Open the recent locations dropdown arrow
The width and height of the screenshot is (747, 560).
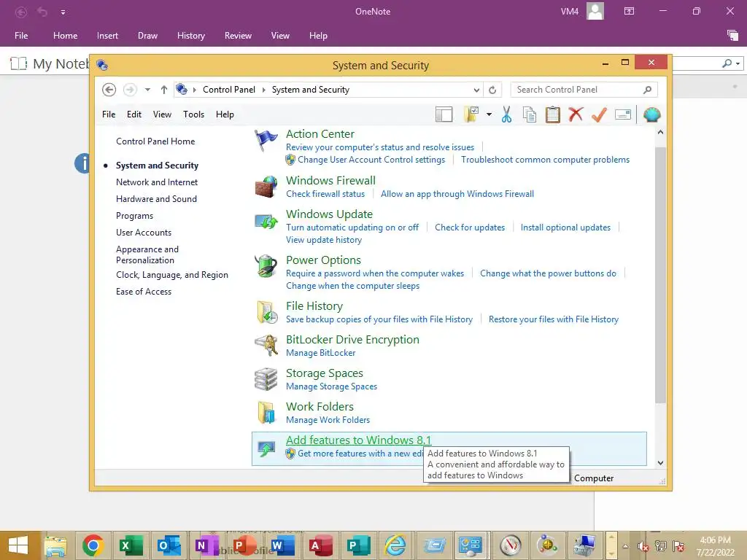[x=147, y=90]
